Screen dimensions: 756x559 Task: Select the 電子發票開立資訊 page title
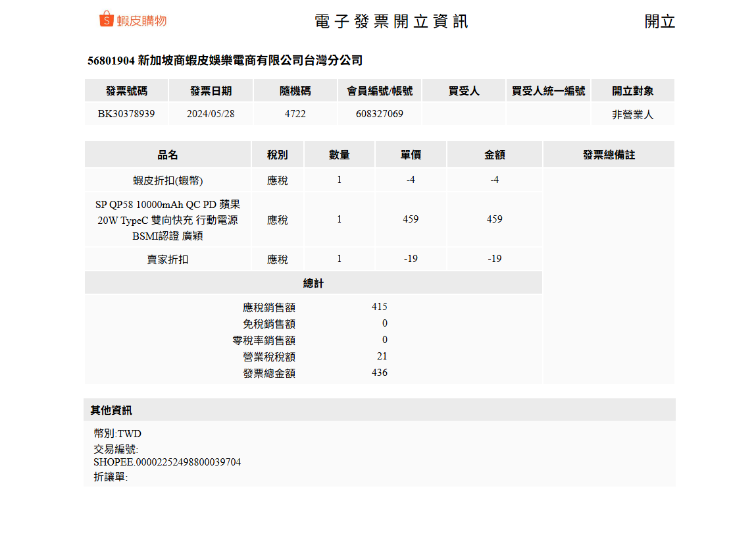(391, 21)
